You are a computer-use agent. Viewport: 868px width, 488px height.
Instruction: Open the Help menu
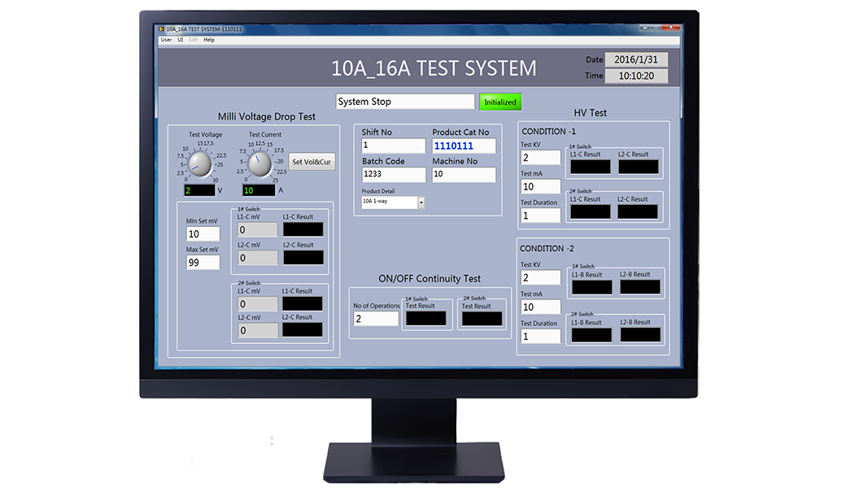click(209, 40)
